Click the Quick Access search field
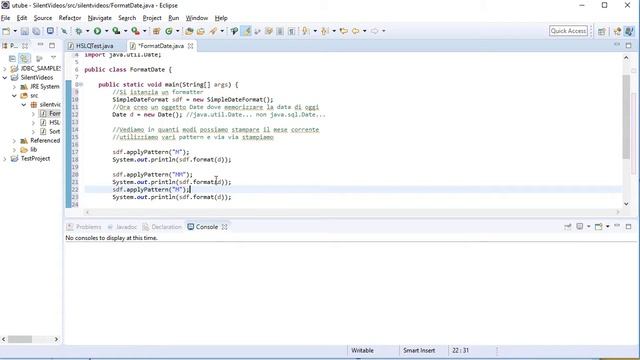Screen dimensions: 640x360 [x=568, y=31]
